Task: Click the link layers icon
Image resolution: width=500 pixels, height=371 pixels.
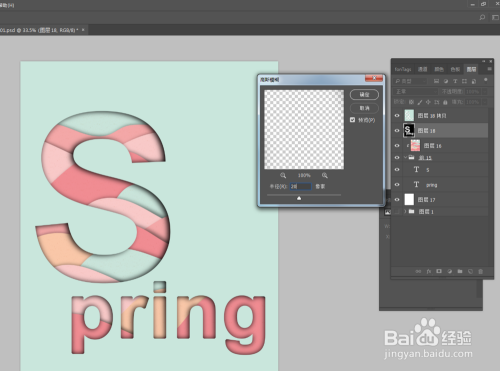Action: pyautogui.click(x=418, y=272)
